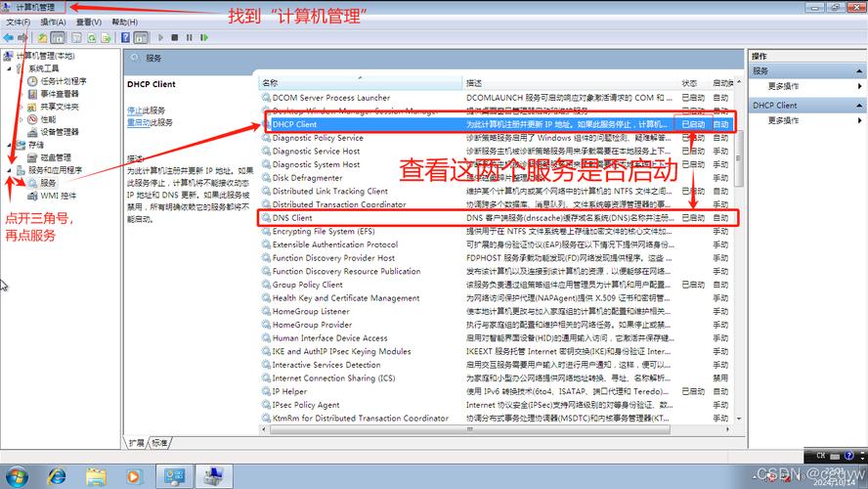This screenshot has height=489, width=868.
Task: Collapse the DHCP Client actions section
Action: [859, 106]
